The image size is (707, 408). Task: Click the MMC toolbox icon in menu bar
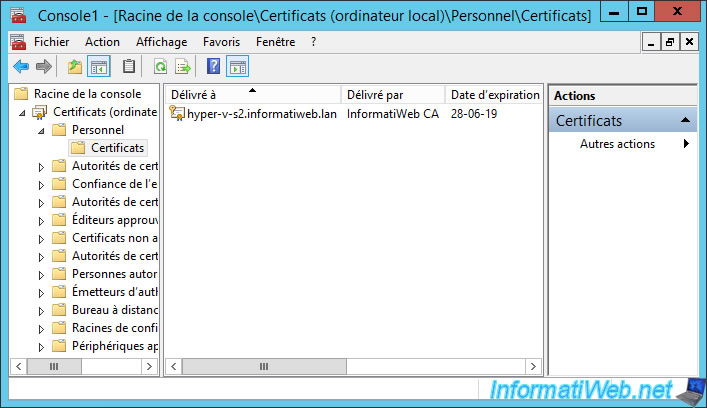[18, 42]
